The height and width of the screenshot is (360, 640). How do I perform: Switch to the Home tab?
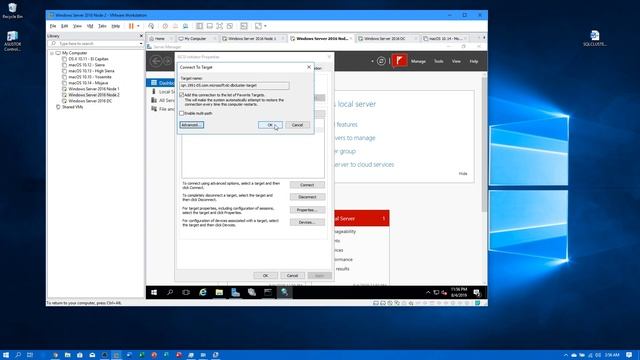pyautogui.click(x=160, y=39)
